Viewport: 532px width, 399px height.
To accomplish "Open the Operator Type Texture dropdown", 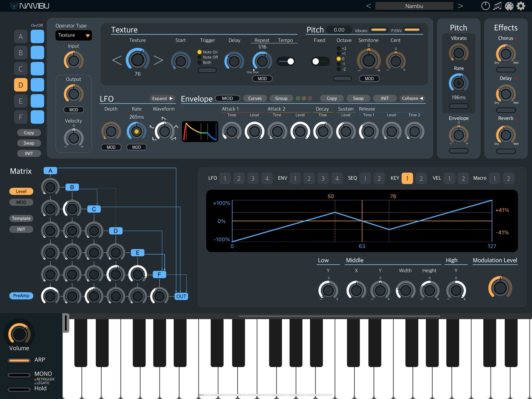I will 73,35.
